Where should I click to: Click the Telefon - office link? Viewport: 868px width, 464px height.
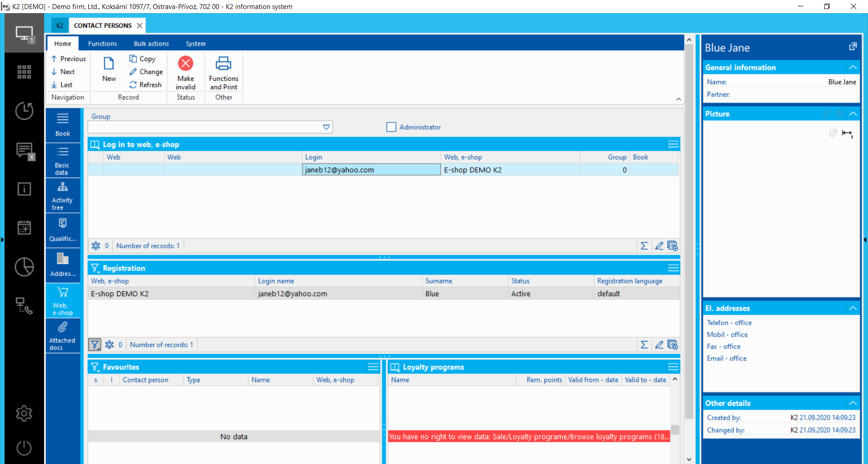pos(729,323)
